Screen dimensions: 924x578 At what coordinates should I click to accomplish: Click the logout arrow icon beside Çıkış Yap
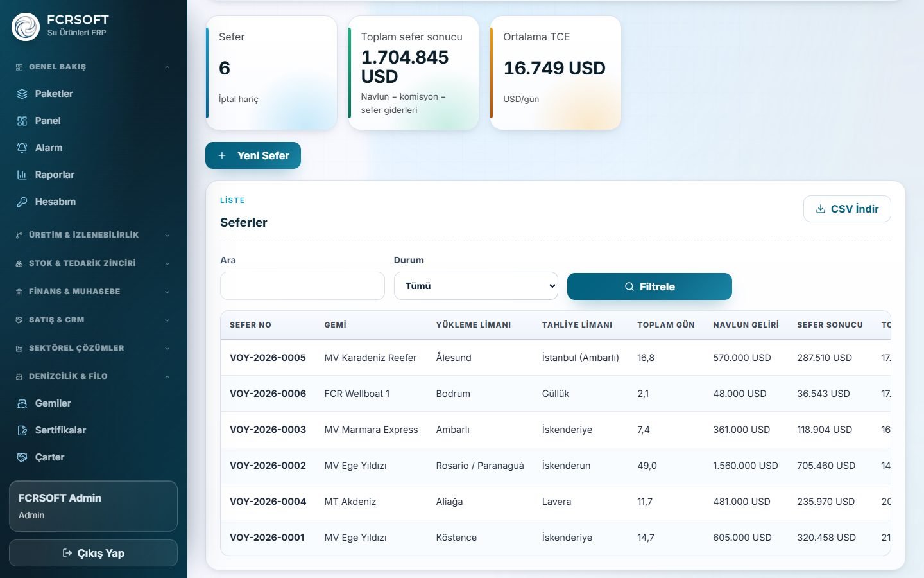[67, 553]
